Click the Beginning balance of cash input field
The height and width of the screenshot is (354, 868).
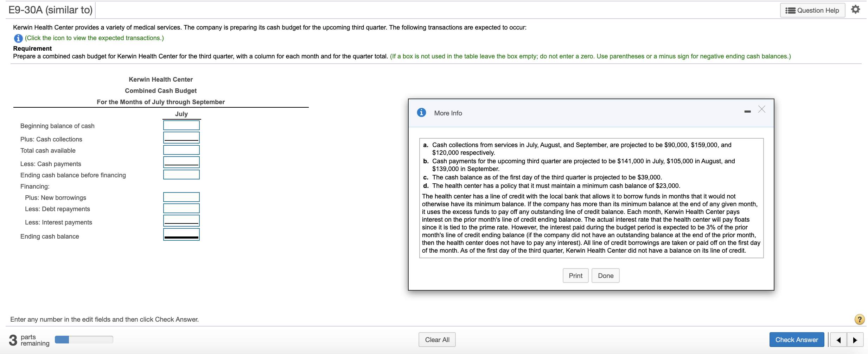pyautogui.click(x=181, y=125)
